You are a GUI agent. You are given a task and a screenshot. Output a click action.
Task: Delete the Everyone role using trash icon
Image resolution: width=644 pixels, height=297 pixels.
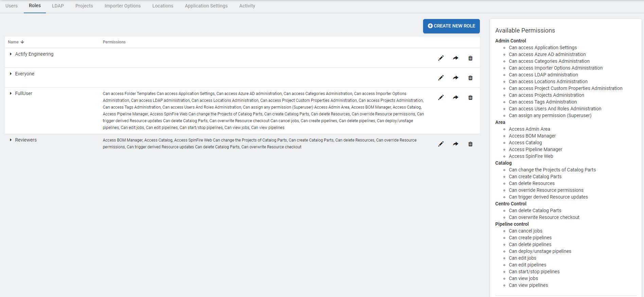[x=470, y=78]
